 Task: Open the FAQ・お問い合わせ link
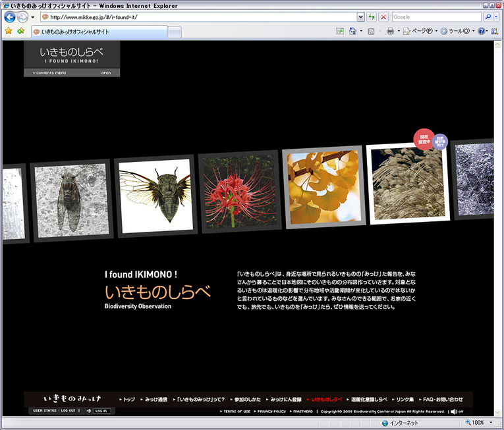point(442,399)
